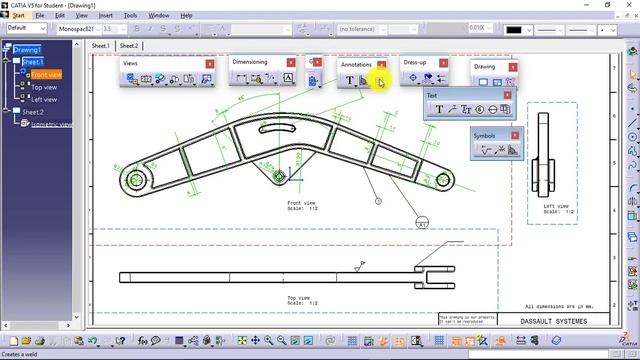Switch to the Sheet.1 tab
This screenshot has width=640, height=360.
(x=101, y=46)
